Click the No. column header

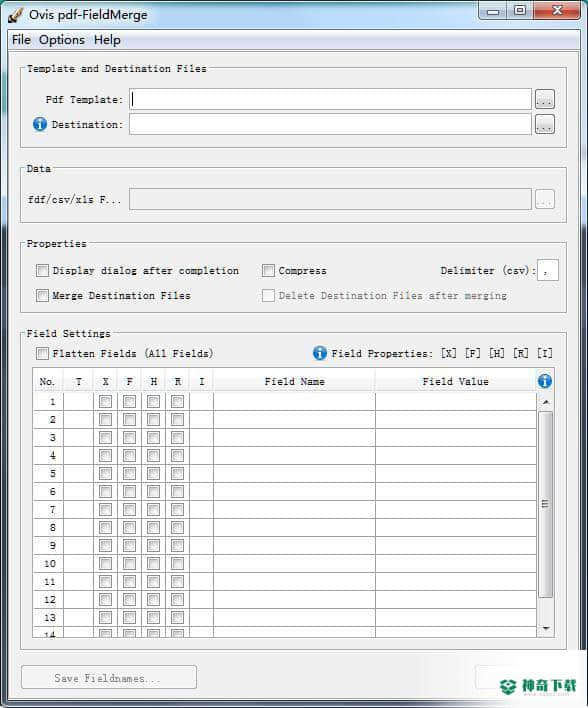point(47,382)
